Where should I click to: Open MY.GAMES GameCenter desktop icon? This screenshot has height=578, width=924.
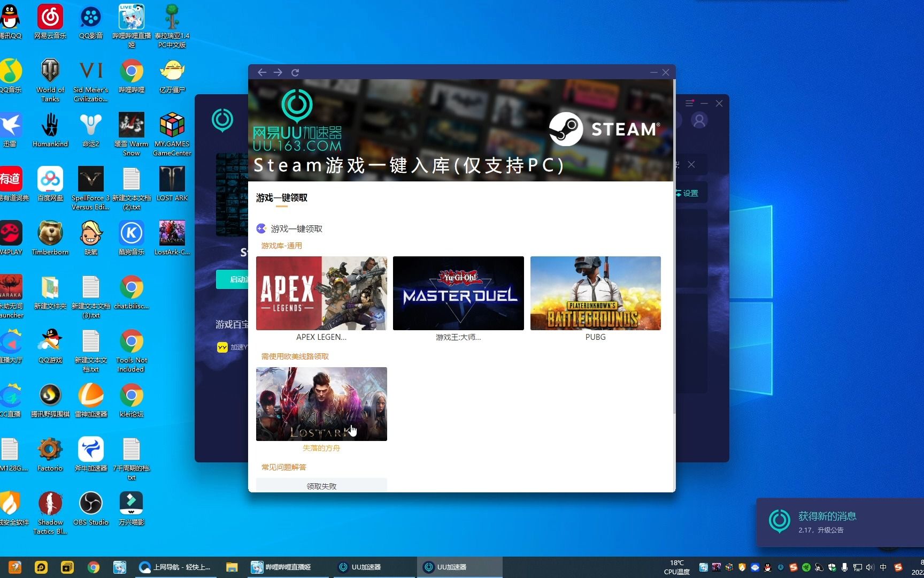(172, 134)
